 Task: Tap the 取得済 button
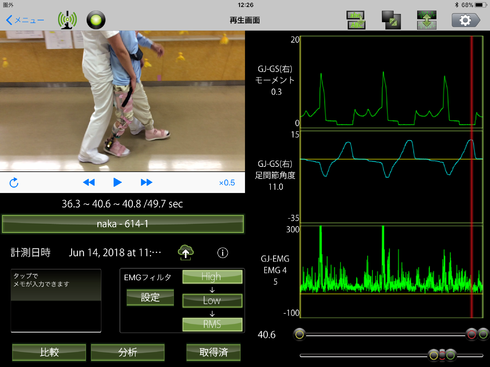click(x=213, y=352)
